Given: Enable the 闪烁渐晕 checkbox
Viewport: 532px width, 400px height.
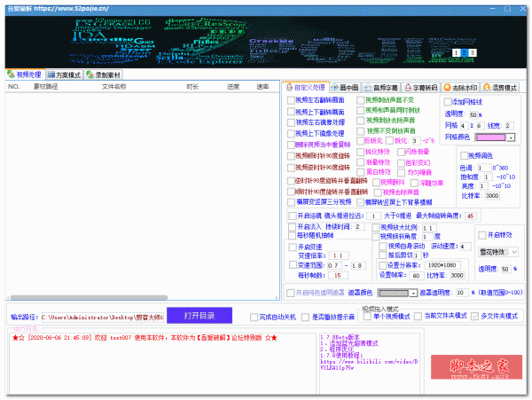Looking at the screenshot, I should 401,152.
